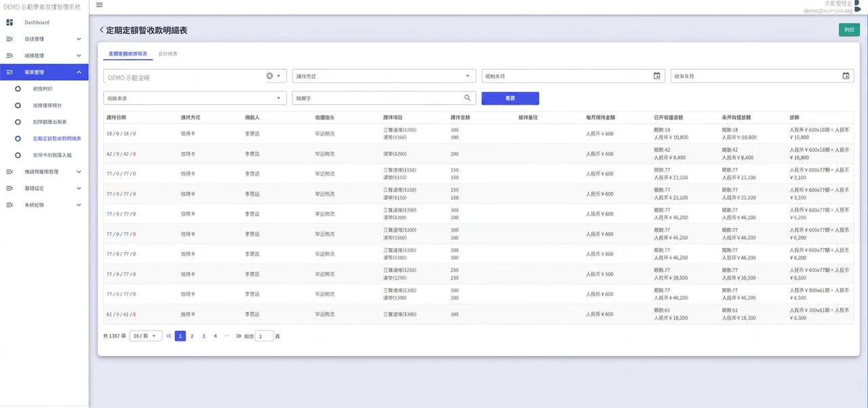Click the 42 / 0 / 42 / 0 date cell
This screenshot has height=408, width=868.
[121, 154]
